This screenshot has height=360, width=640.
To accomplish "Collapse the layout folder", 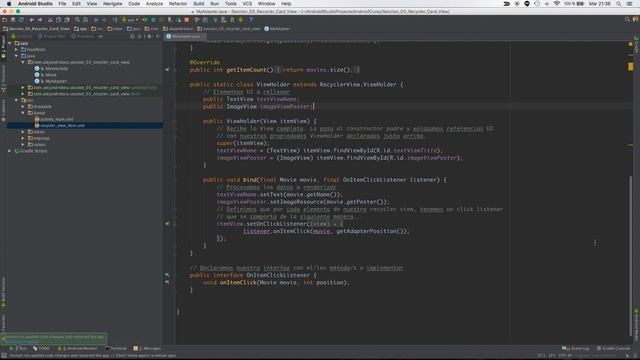I will 23,113.
